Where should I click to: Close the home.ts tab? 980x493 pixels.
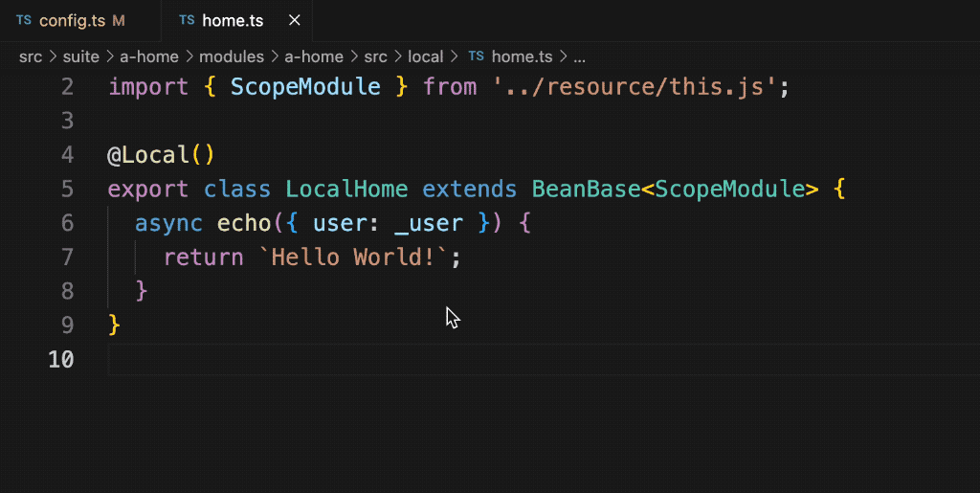pos(295,21)
